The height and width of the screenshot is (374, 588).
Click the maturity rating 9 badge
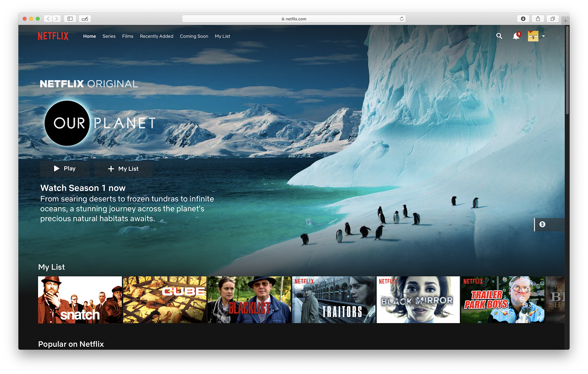[542, 224]
